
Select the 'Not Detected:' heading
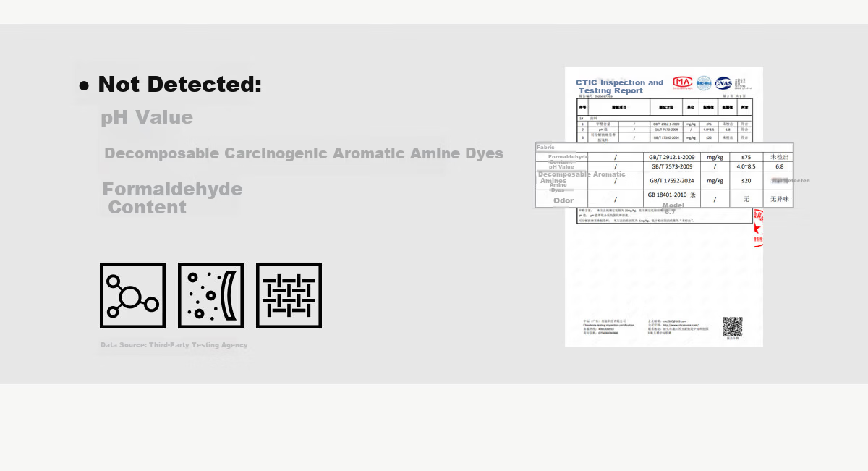(179, 85)
